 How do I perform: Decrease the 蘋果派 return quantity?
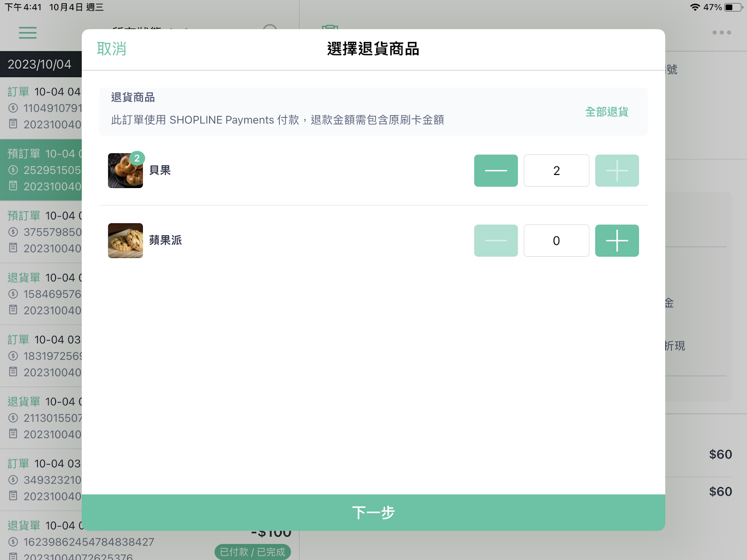[x=496, y=241]
